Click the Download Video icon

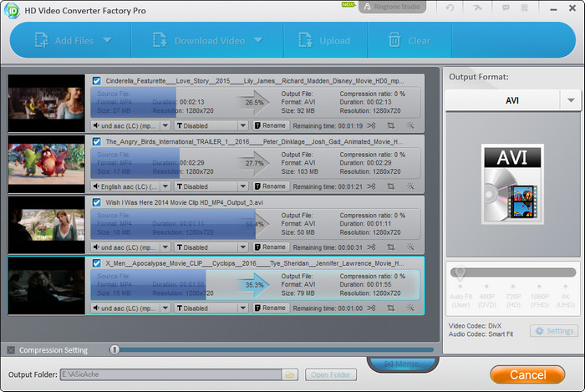pyautogui.click(x=160, y=40)
